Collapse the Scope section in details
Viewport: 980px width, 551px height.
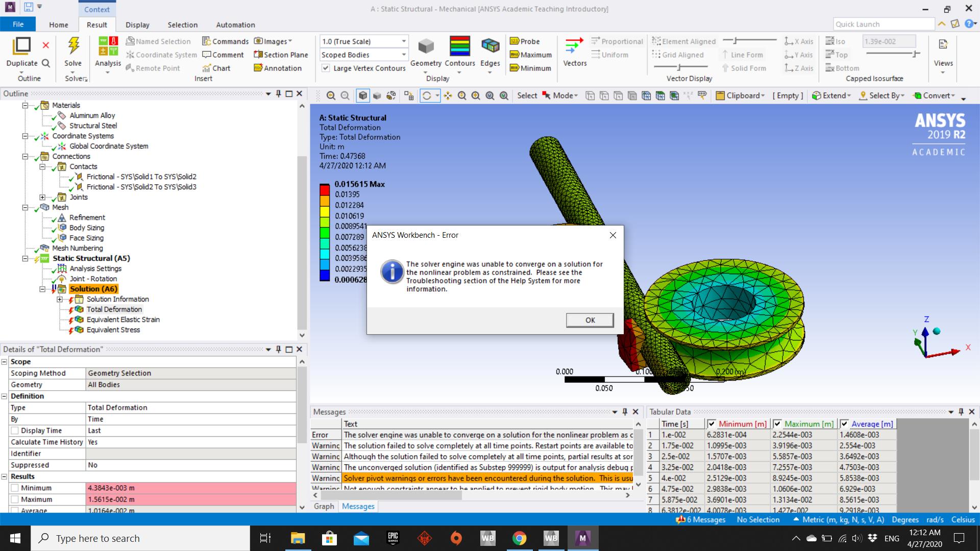(x=4, y=362)
